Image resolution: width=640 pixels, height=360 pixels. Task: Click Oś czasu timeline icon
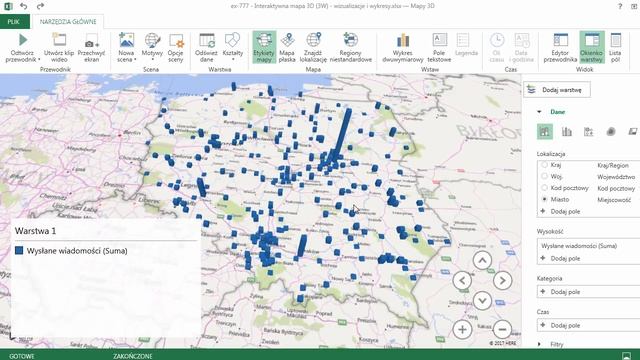pos(497,40)
